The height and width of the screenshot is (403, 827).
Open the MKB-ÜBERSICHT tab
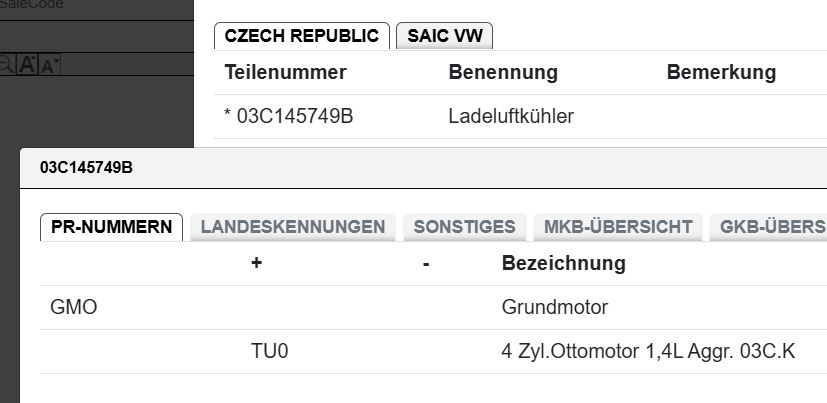pyautogui.click(x=618, y=227)
